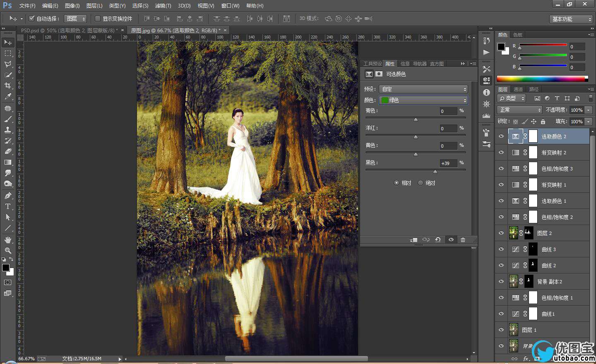Viewport: 596px width, 364px height.
Task: Click the 黑色 slider handle
Action: click(x=435, y=171)
